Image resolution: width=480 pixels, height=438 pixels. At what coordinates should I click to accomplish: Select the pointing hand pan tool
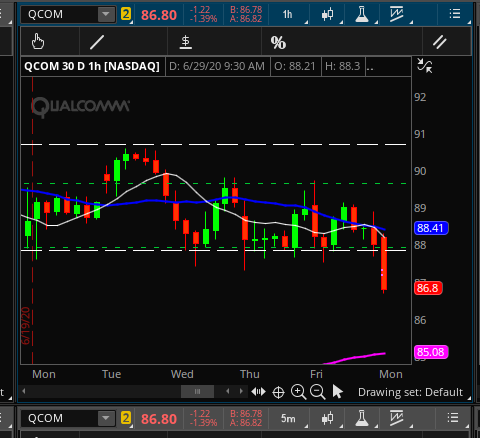point(38,42)
